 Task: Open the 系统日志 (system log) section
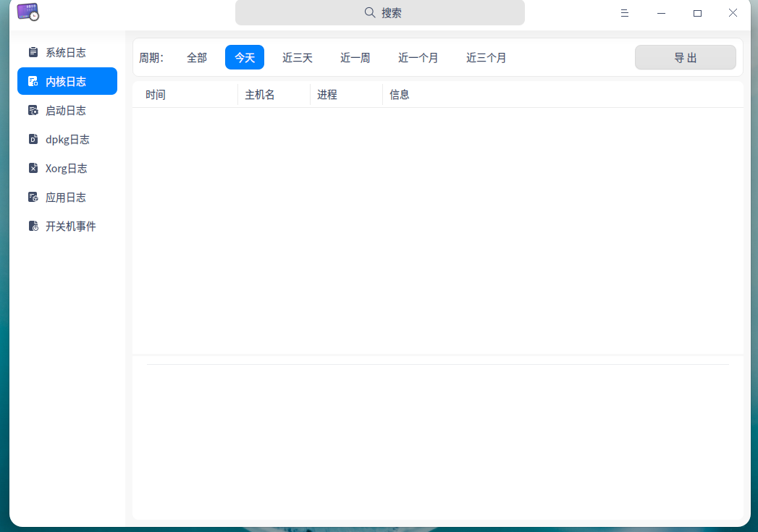point(67,52)
